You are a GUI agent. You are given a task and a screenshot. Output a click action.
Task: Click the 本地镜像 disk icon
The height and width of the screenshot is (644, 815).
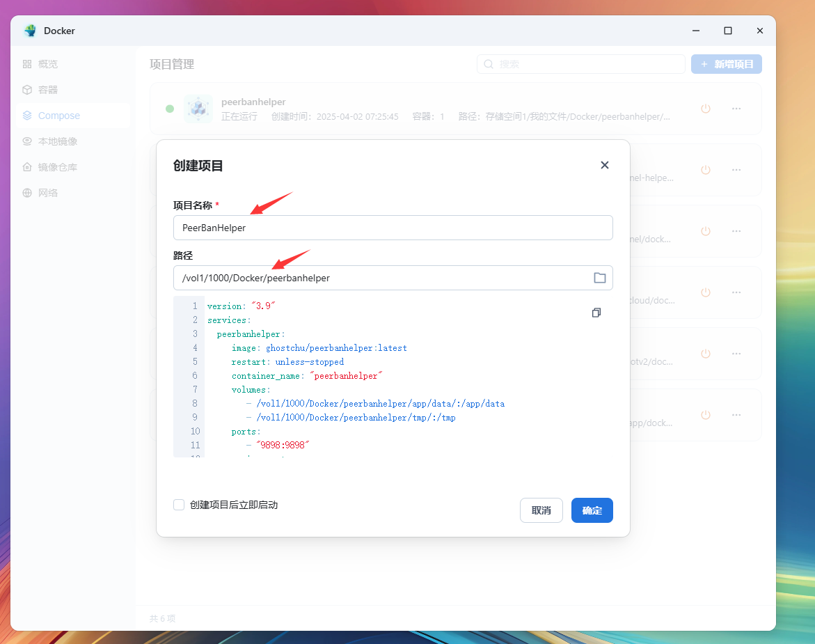pyautogui.click(x=27, y=141)
